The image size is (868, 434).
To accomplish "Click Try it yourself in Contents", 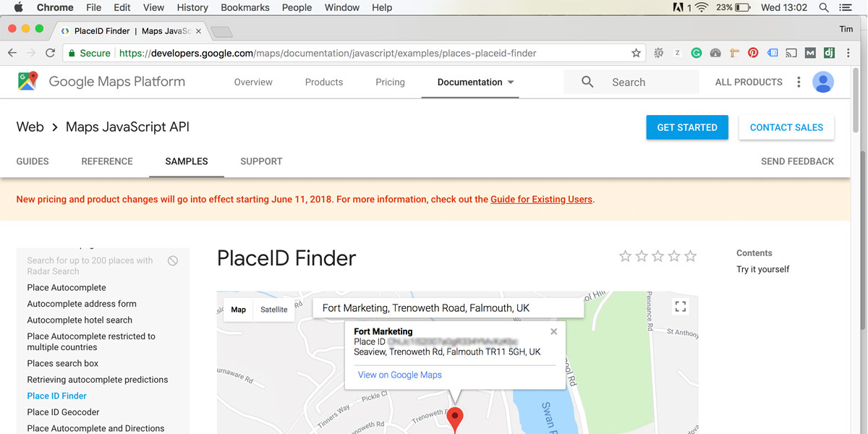I will coord(763,269).
